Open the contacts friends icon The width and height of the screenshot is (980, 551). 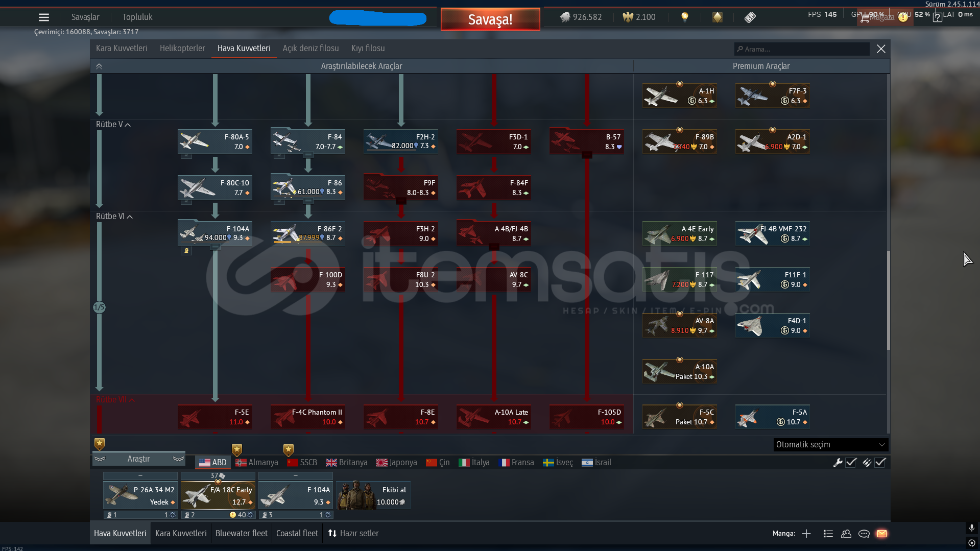[846, 534]
